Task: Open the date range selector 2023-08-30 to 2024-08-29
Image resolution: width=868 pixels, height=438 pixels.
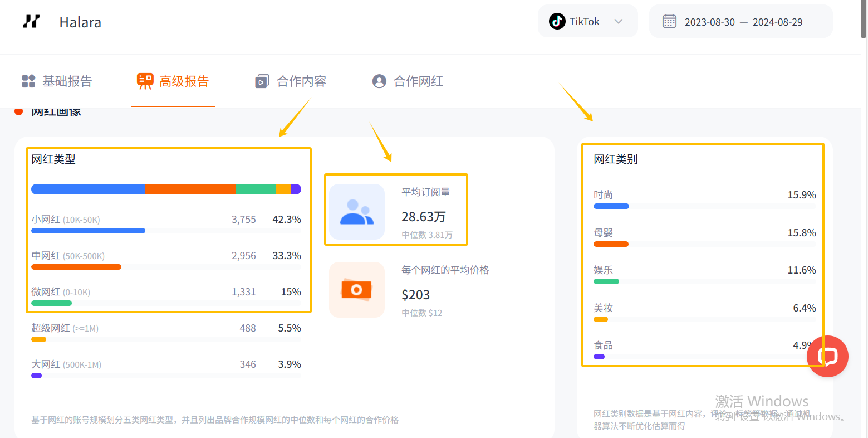Action: coord(743,22)
